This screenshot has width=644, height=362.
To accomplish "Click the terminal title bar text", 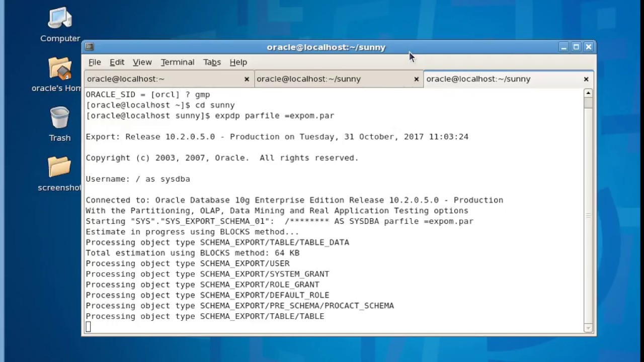I will [x=326, y=47].
